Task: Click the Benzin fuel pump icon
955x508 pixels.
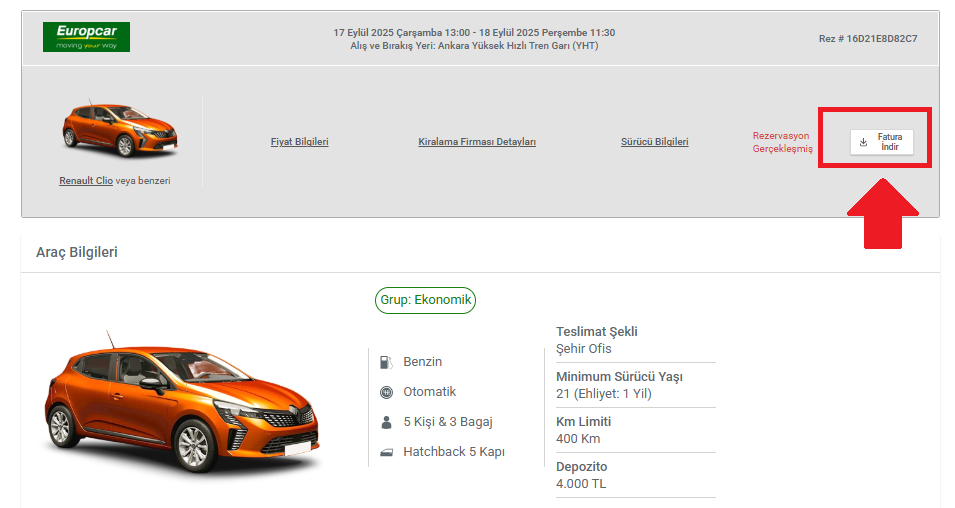Action: pos(386,362)
